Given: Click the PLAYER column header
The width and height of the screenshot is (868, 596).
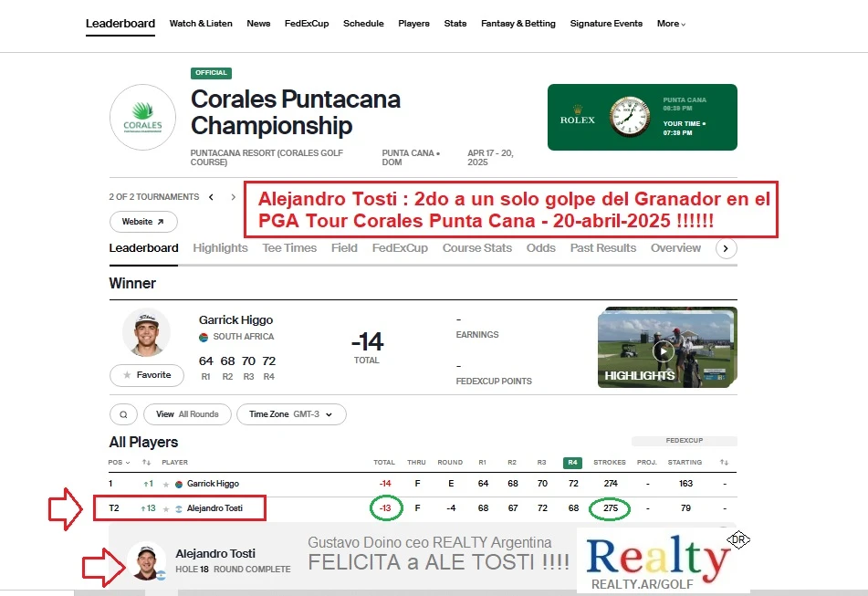Looking at the screenshot, I should point(175,463).
